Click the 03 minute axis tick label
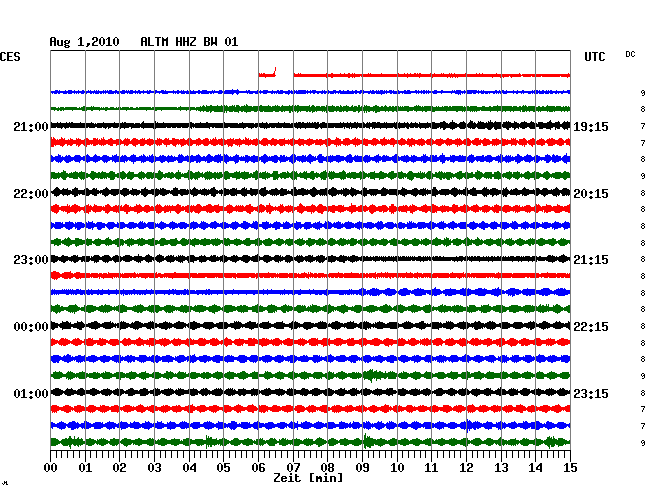The height and width of the screenshot is (494, 650). pos(154,468)
